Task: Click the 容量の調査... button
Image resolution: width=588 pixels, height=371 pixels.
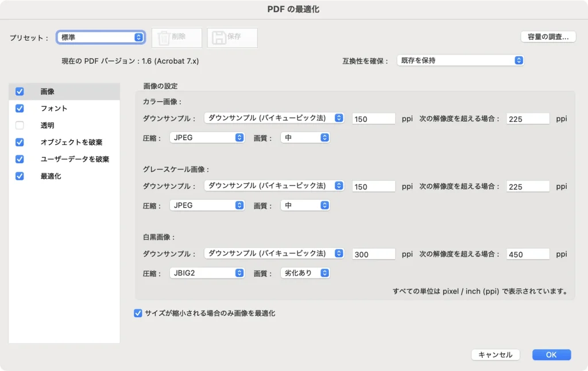Action: pos(548,37)
